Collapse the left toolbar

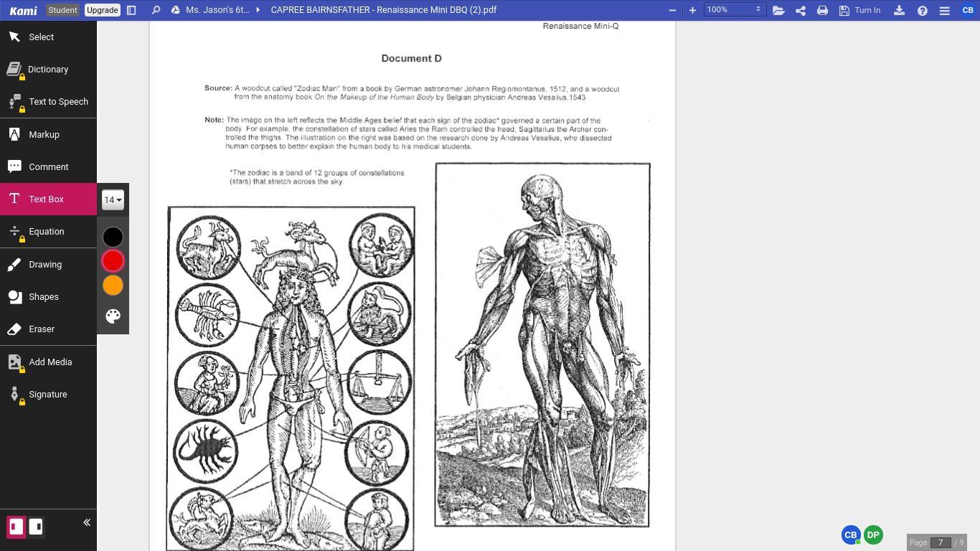click(x=87, y=523)
